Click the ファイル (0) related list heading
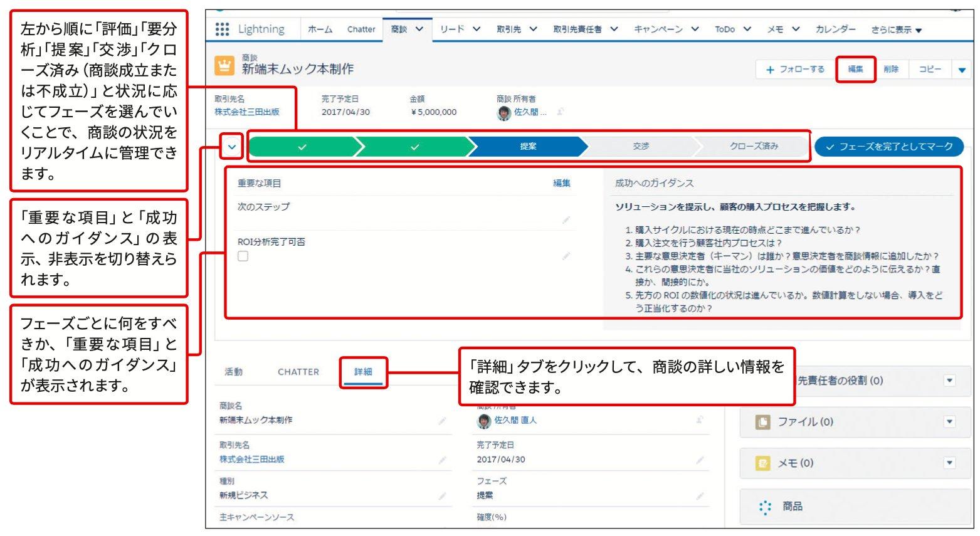980x536 pixels. click(x=806, y=422)
